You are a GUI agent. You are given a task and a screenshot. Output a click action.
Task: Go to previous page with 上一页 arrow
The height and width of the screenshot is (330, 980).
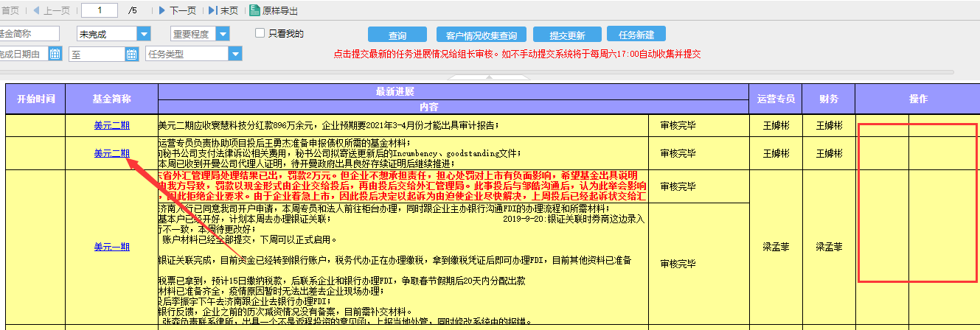coord(38,10)
